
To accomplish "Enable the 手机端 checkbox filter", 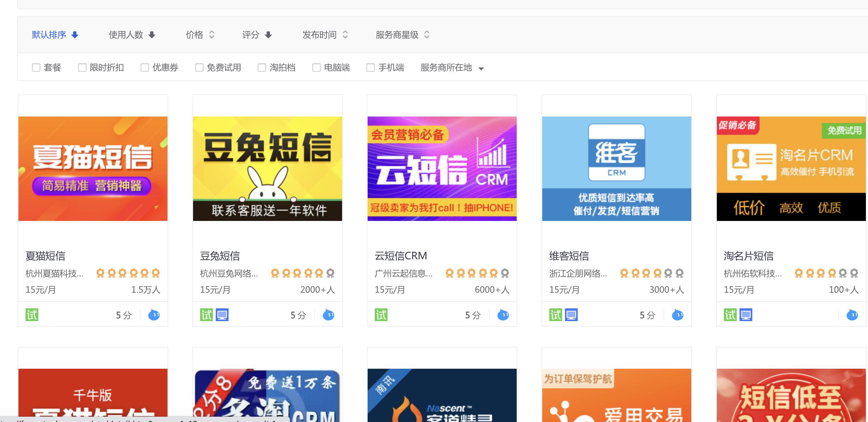I will (370, 67).
